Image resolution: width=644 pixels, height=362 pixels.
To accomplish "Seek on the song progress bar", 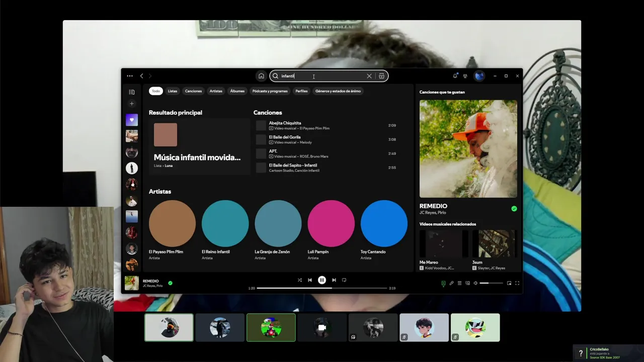I will 322,288.
